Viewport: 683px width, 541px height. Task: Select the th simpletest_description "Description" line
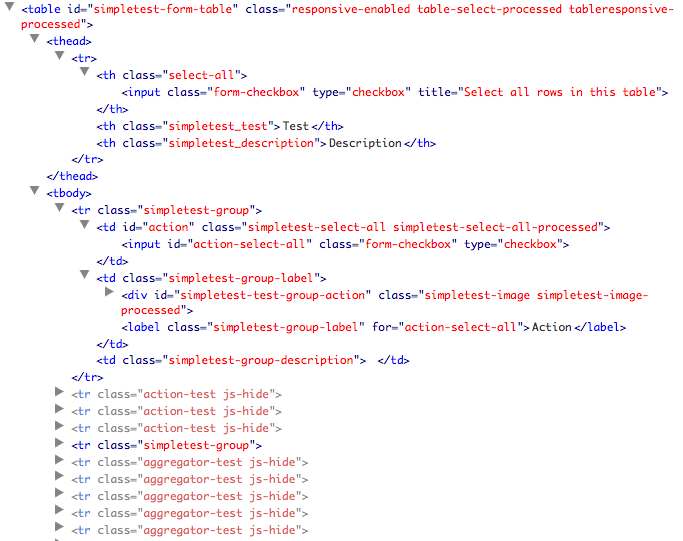pos(266,143)
